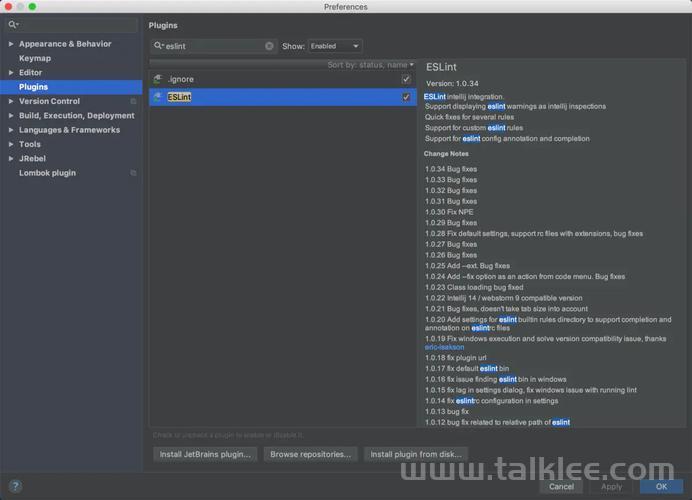Select the .ignore plugin row

[283, 79]
